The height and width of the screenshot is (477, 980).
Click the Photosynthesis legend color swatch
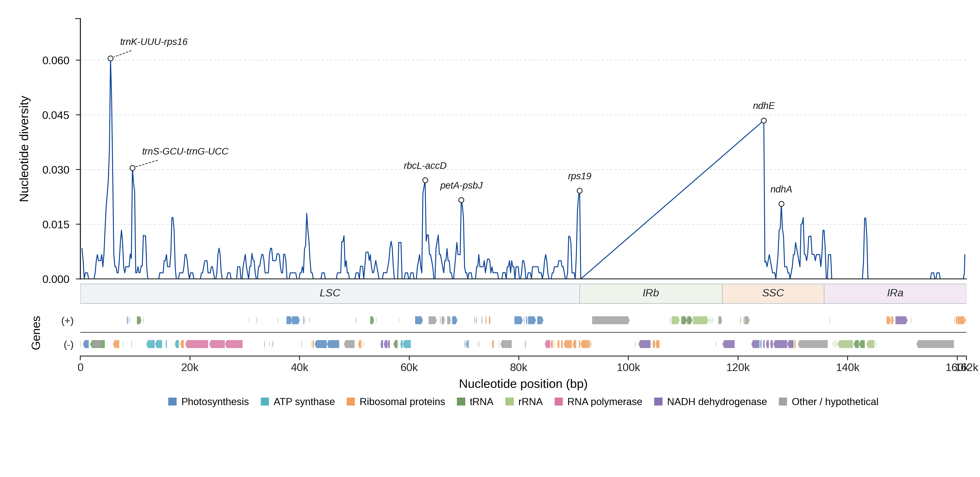click(x=172, y=402)
